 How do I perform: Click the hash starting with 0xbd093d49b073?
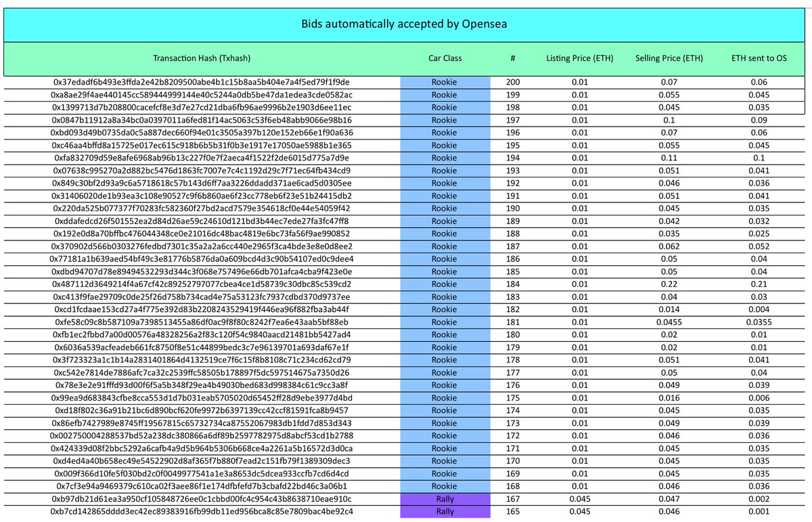tap(202, 133)
